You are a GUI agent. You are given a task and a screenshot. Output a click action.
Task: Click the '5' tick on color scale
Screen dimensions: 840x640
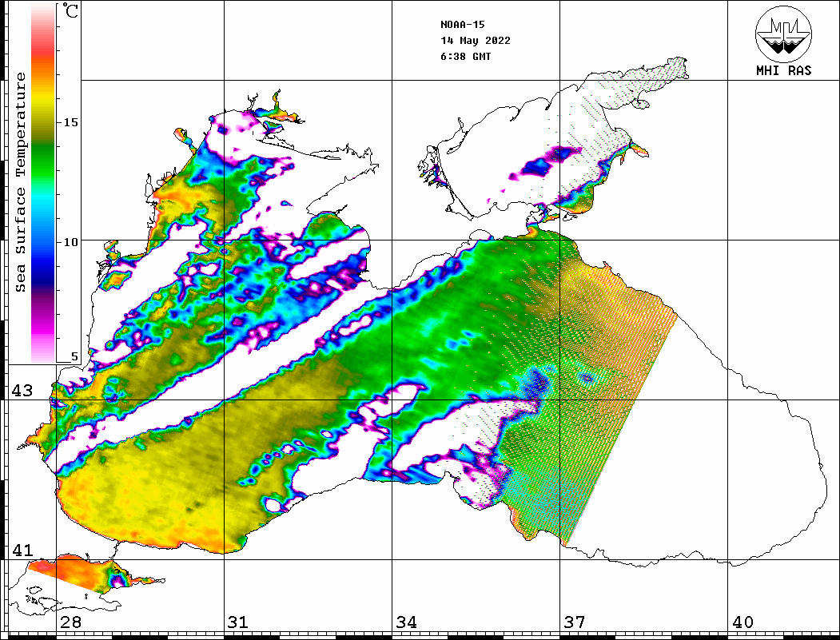[x=74, y=356]
